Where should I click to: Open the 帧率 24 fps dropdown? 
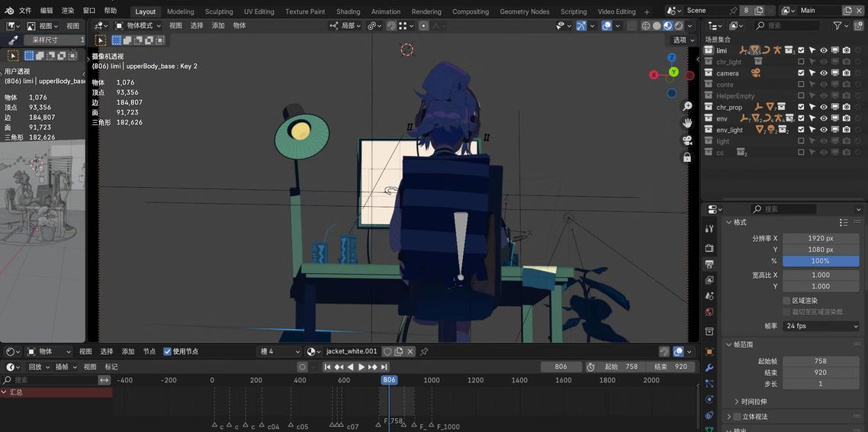[821, 326]
